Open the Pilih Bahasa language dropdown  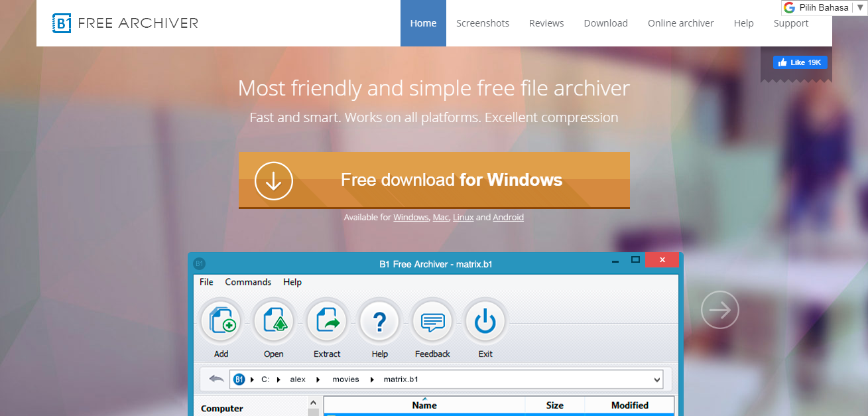point(825,7)
